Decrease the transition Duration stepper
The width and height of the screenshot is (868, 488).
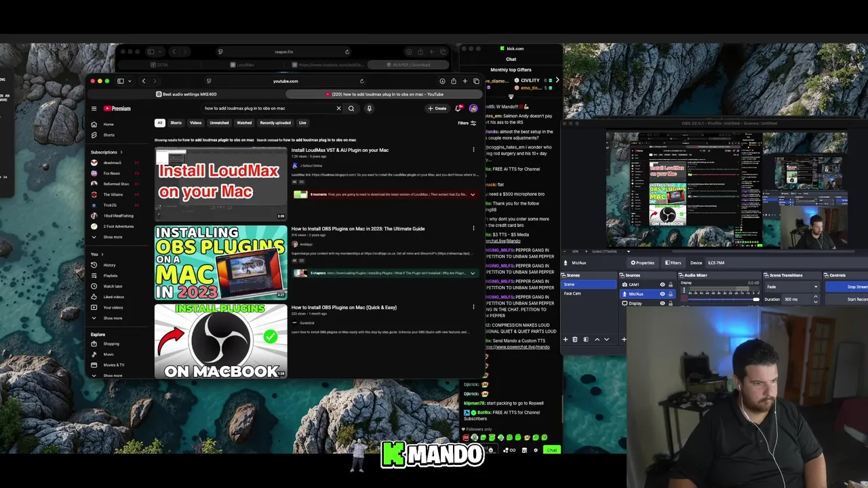[x=816, y=301]
